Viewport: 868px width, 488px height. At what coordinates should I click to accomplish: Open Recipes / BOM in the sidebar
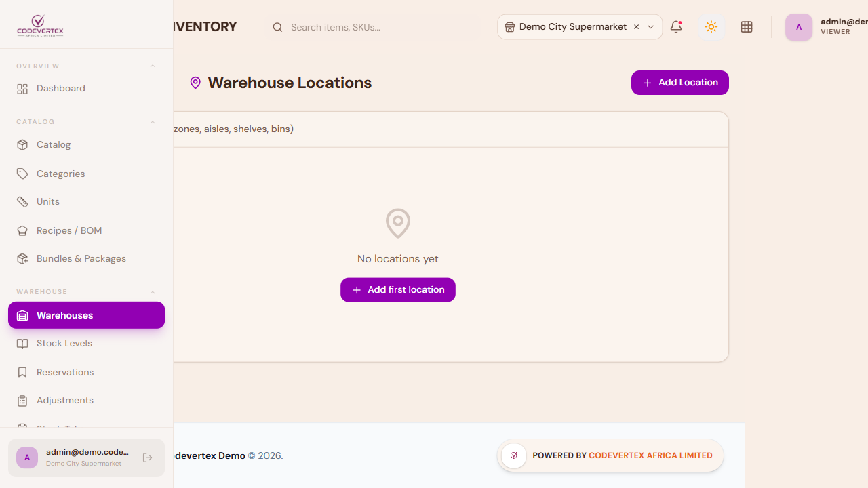click(x=86, y=231)
